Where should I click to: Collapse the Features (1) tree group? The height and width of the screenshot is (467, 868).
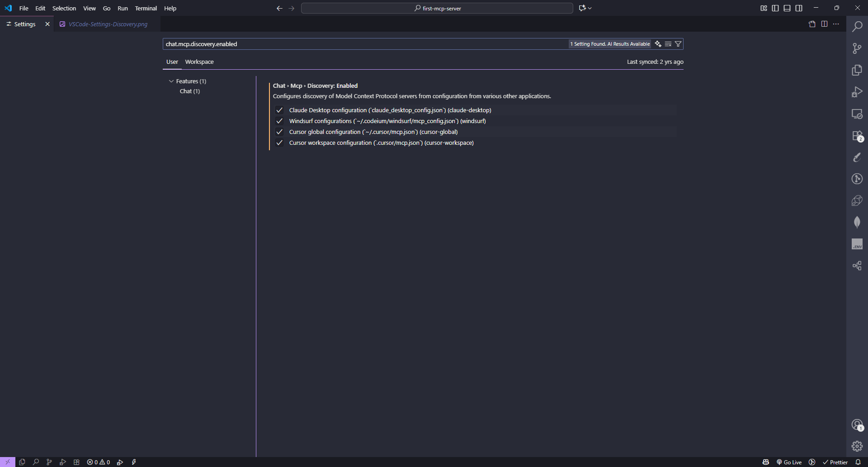171,81
